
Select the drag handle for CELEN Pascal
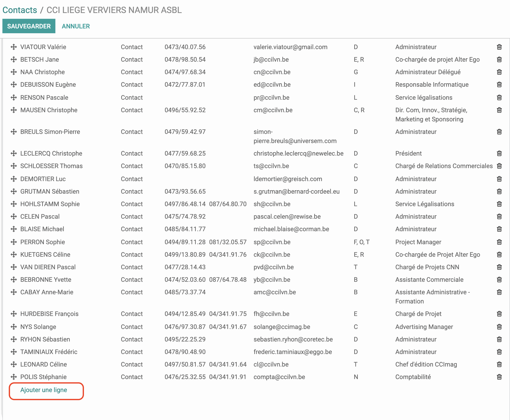[x=14, y=217]
